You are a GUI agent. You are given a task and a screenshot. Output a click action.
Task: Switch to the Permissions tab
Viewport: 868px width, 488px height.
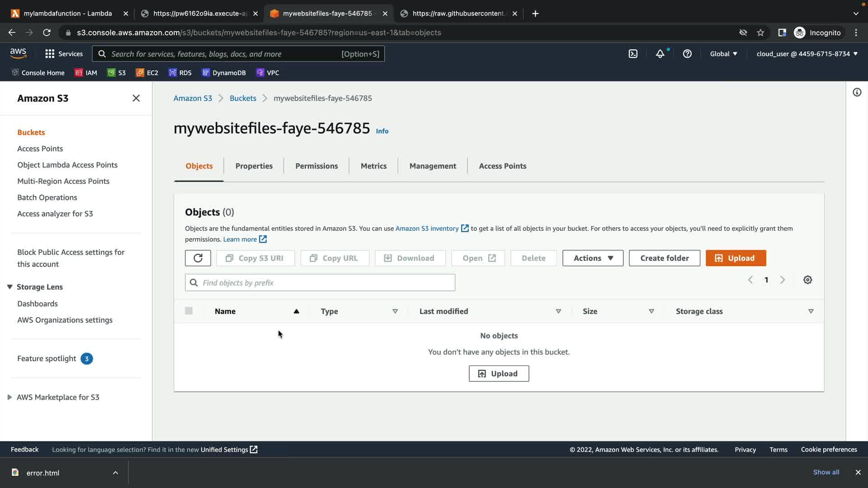tap(316, 166)
